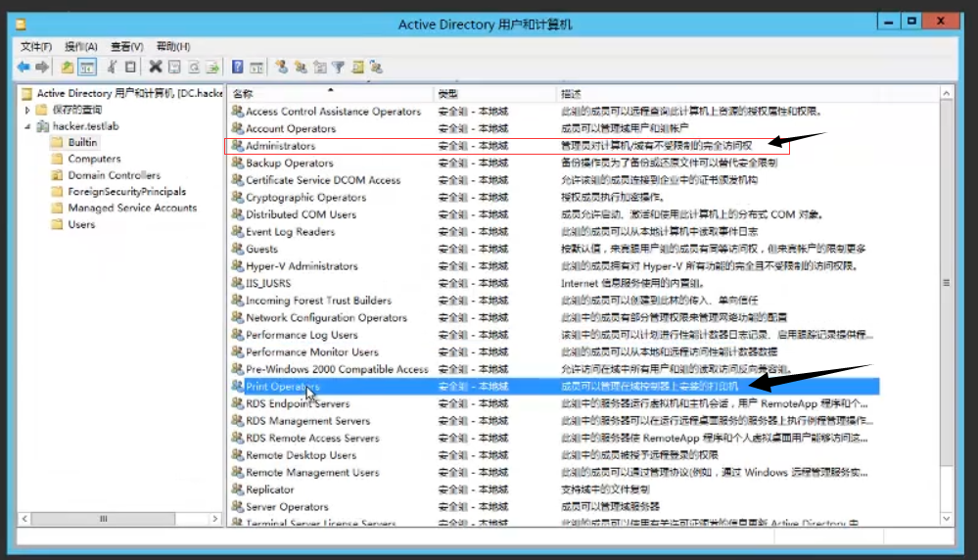
Task: Click the group icon beside Guests
Action: point(237,249)
